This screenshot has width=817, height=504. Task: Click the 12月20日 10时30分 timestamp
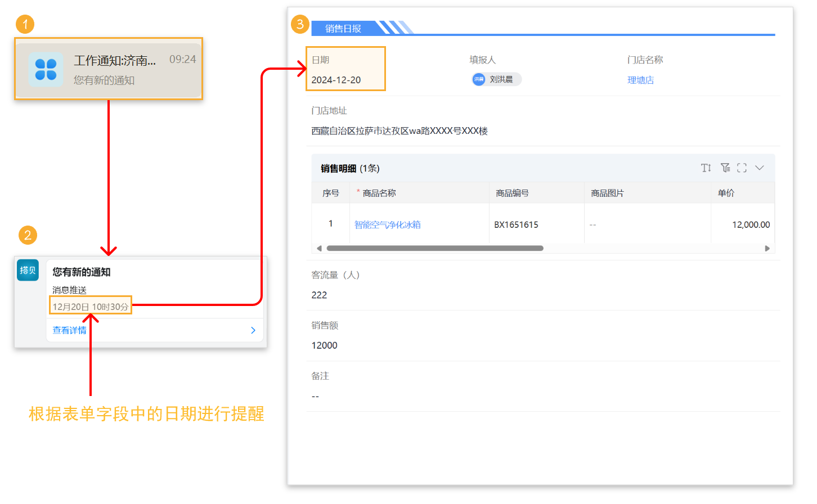click(x=90, y=305)
